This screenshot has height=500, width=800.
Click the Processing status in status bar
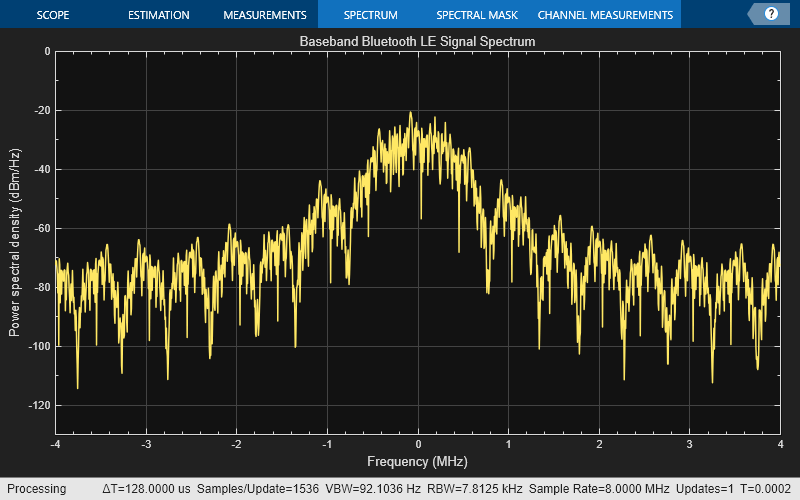click(x=36, y=489)
